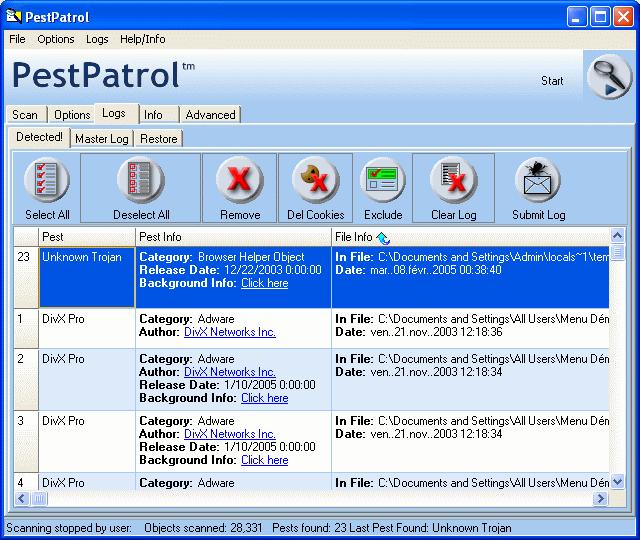Select DivX Pro in row 1
640x540 pixels.
63,319
